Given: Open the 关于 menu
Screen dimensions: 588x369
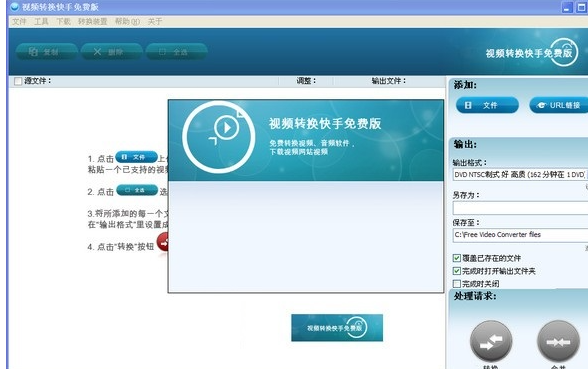Looking at the screenshot, I should (x=155, y=21).
